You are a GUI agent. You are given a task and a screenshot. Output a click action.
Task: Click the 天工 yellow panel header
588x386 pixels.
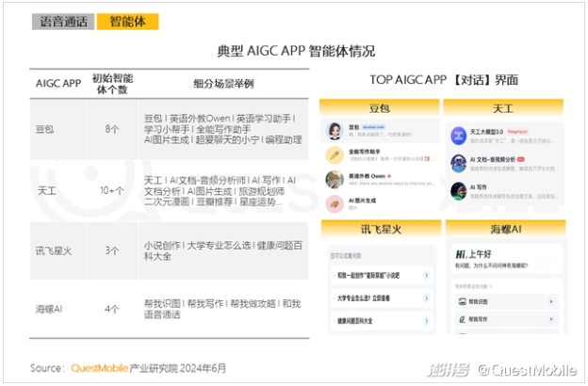click(x=502, y=108)
